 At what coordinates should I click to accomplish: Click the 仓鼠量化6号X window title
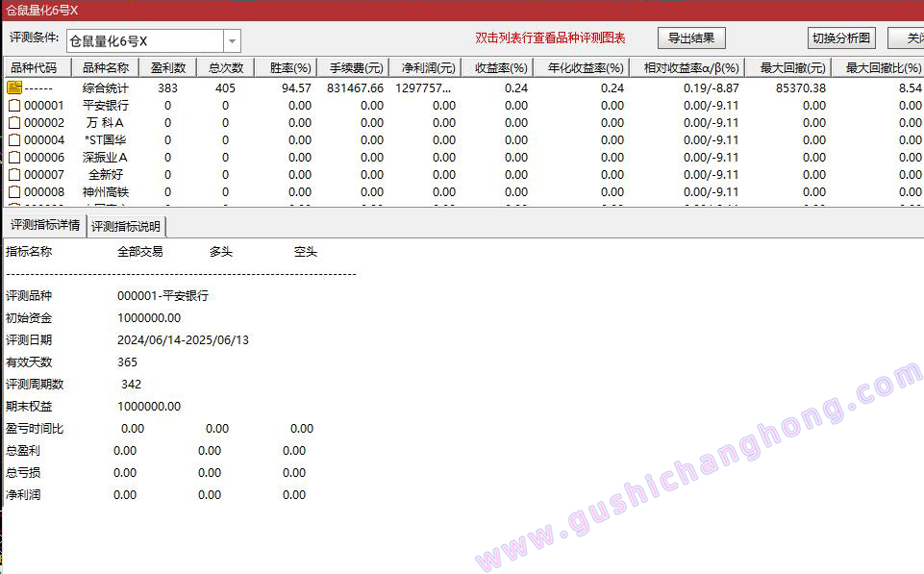click(x=42, y=11)
